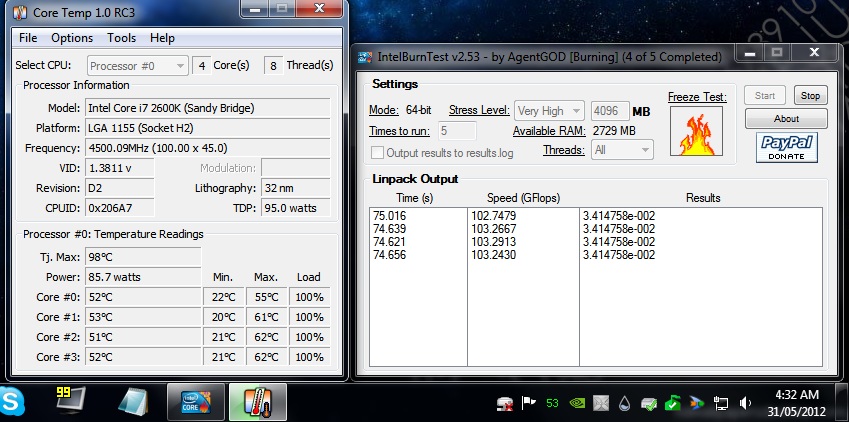Viewport: 849px width, 422px height.
Task: Click the Stress Level label link
Action: point(479,111)
